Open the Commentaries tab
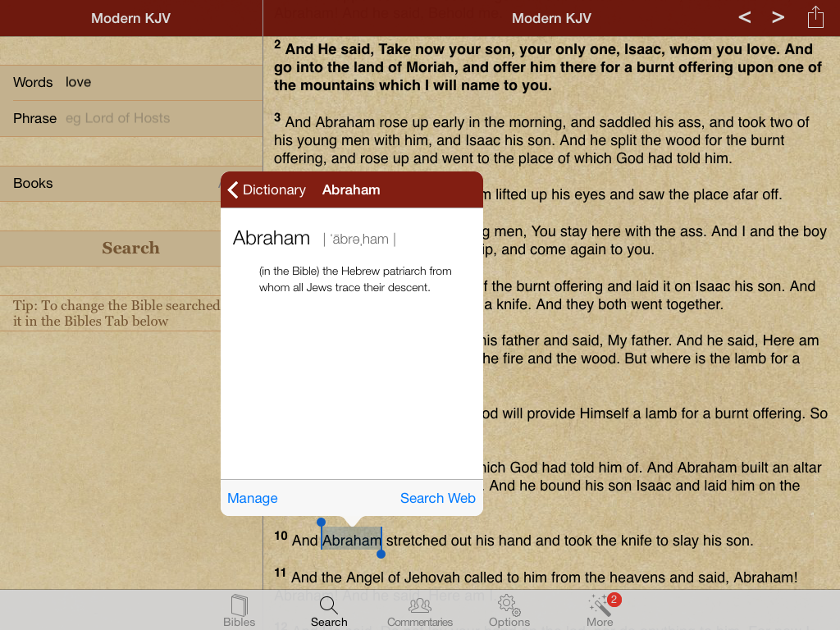Viewport: 840px width, 630px height. click(420, 610)
